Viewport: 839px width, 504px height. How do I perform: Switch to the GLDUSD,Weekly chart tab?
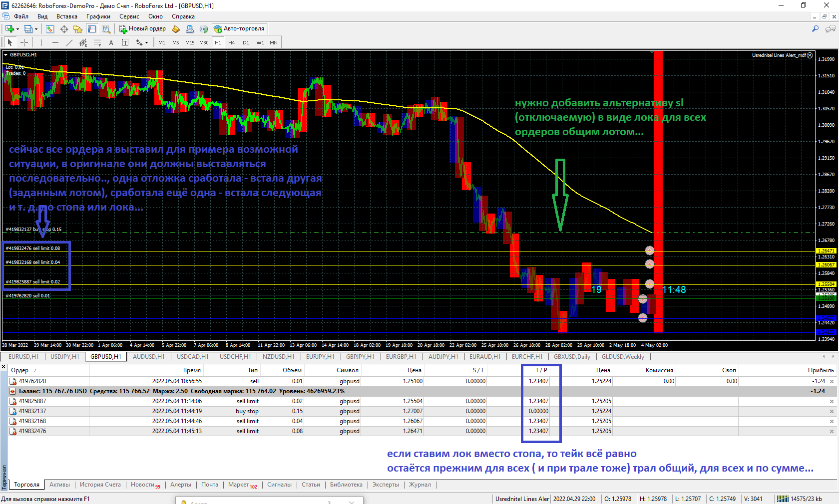tap(623, 357)
